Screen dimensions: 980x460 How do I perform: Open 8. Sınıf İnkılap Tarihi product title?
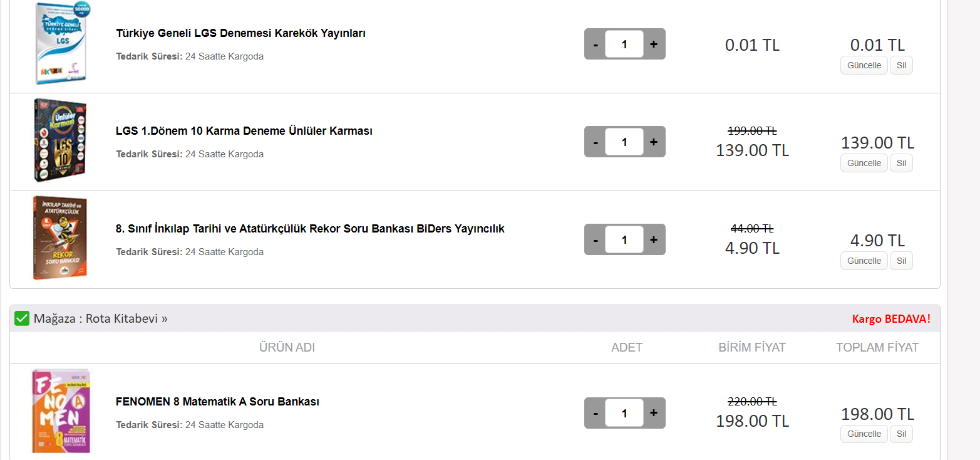(x=310, y=229)
